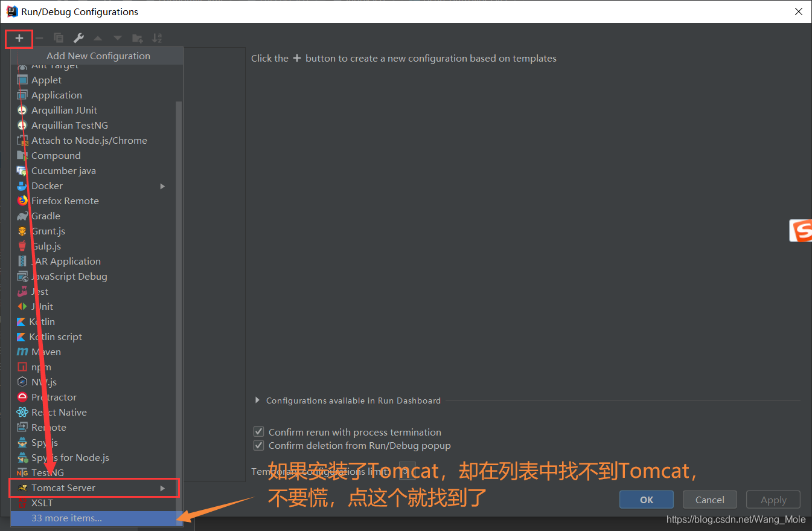Open Edit Templates wrench icon
This screenshot has height=531, width=812.
tap(78, 38)
